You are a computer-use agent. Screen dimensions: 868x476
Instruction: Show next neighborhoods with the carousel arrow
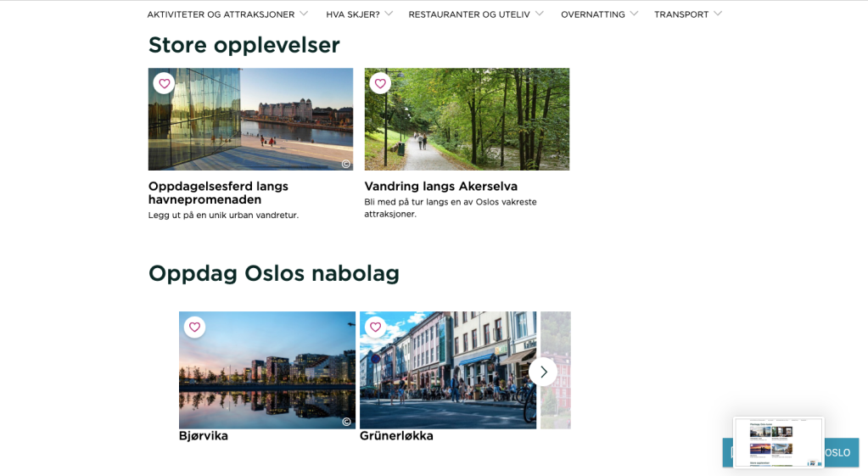[x=543, y=372]
